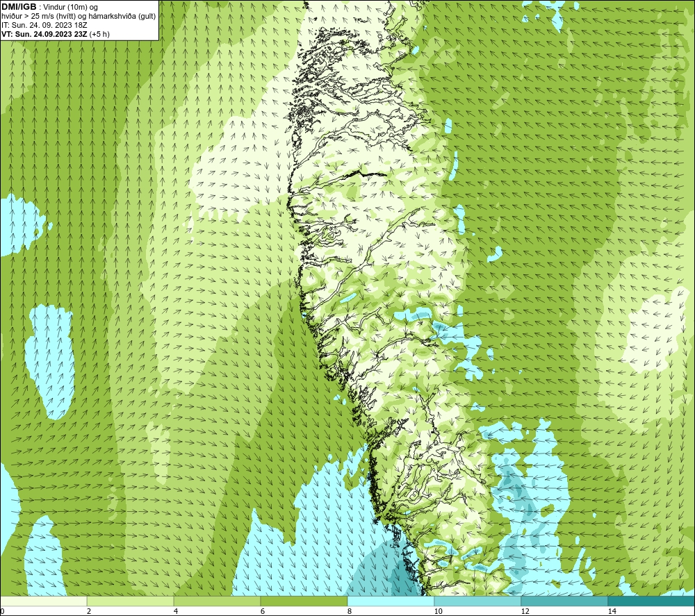Click the title line 'DMI/IGB : Vindur (10m) og'
This screenshot has height=616, width=695.
coord(50,7)
